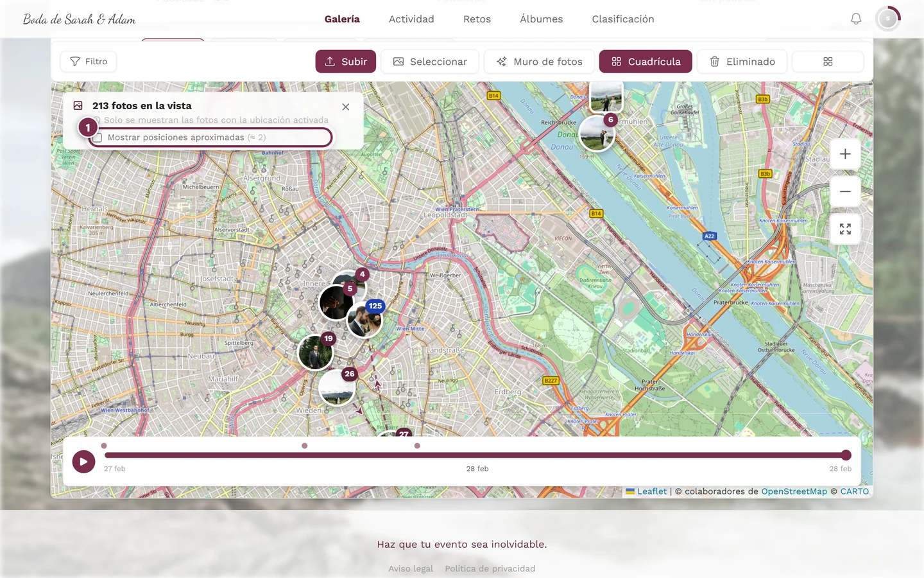The image size is (924, 578).
Task: Play the timeline animation
Action: tap(83, 461)
